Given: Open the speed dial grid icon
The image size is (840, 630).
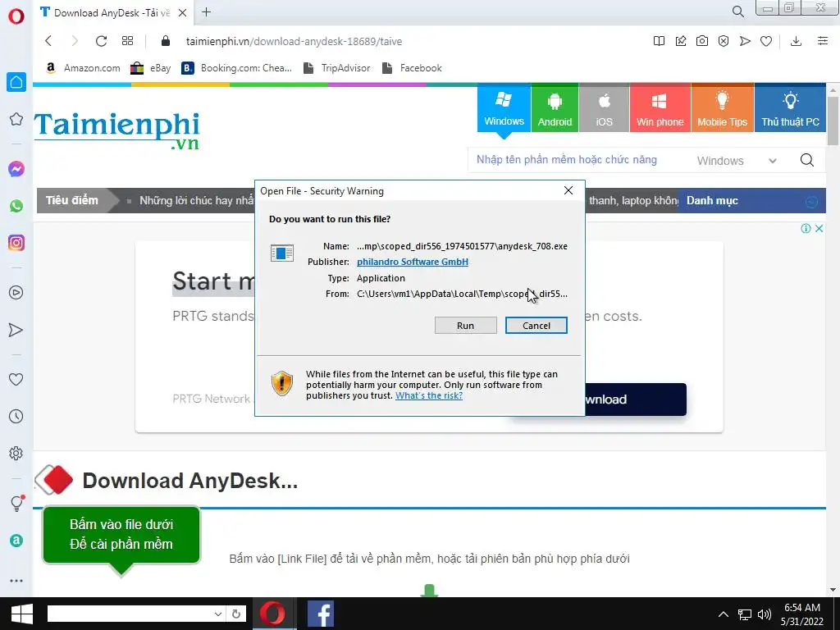Looking at the screenshot, I should 127,41.
